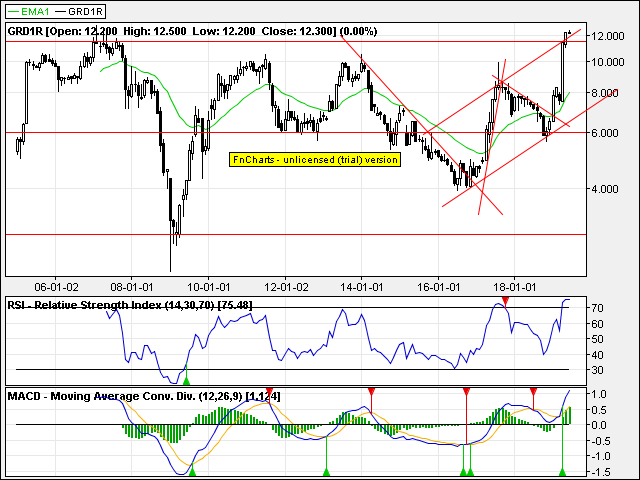Click the MACD axis value -0.5

[x=599, y=441]
